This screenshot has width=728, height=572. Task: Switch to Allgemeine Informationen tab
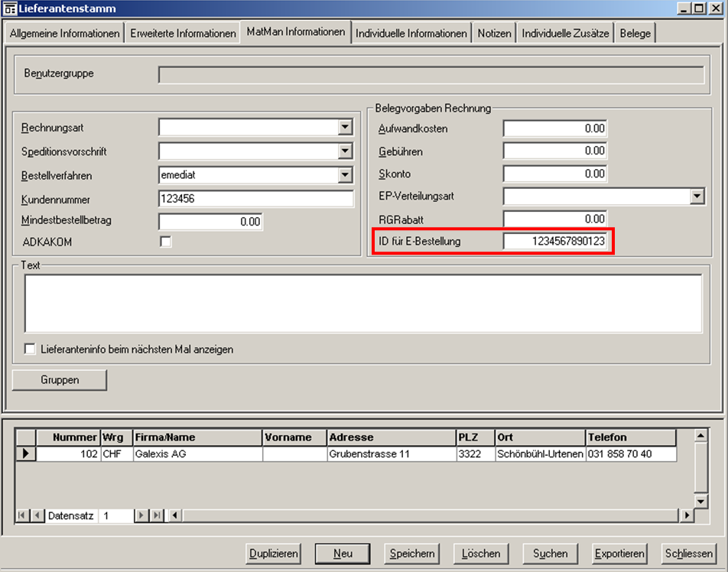[64, 34]
